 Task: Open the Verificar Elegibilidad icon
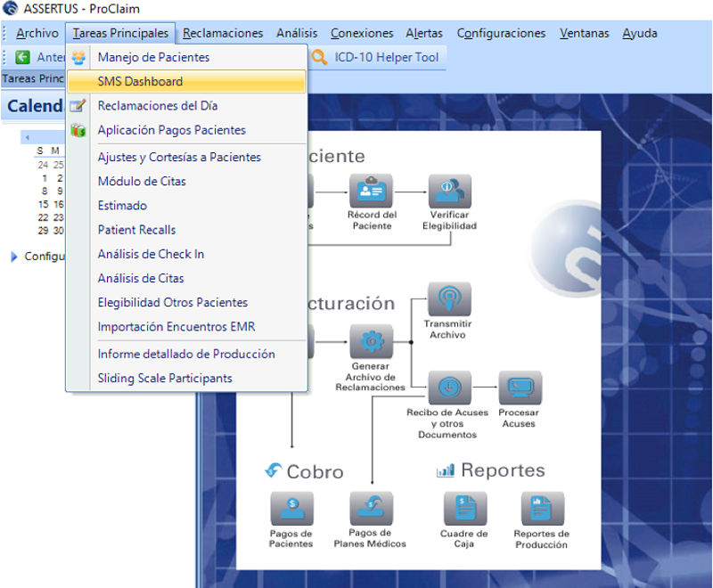449,192
